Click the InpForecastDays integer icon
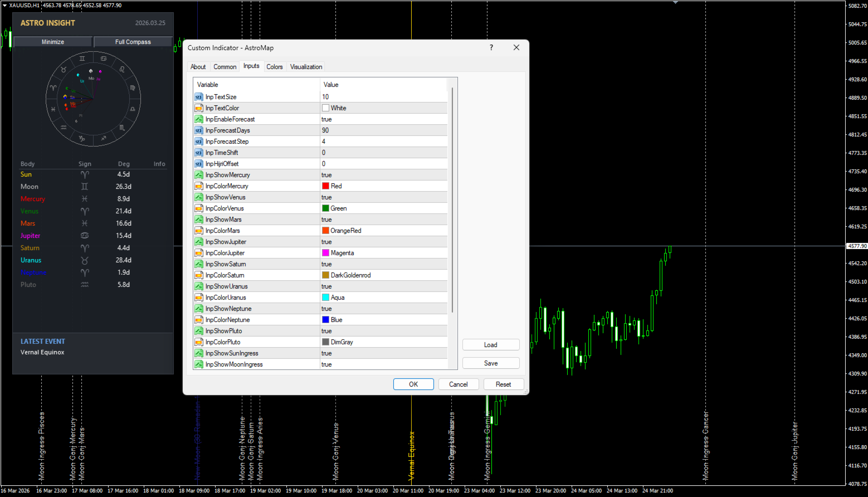This screenshot has width=868, height=497. click(x=198, y=130)
